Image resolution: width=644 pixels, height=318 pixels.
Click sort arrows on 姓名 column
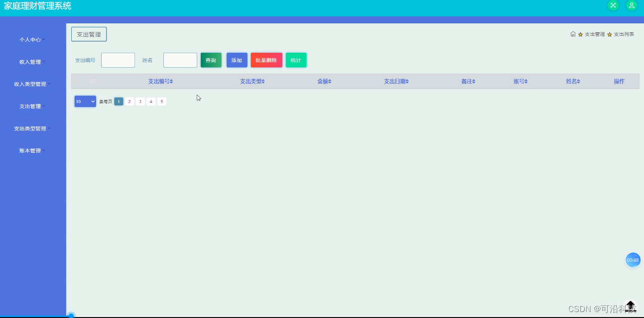coord(578,82)
